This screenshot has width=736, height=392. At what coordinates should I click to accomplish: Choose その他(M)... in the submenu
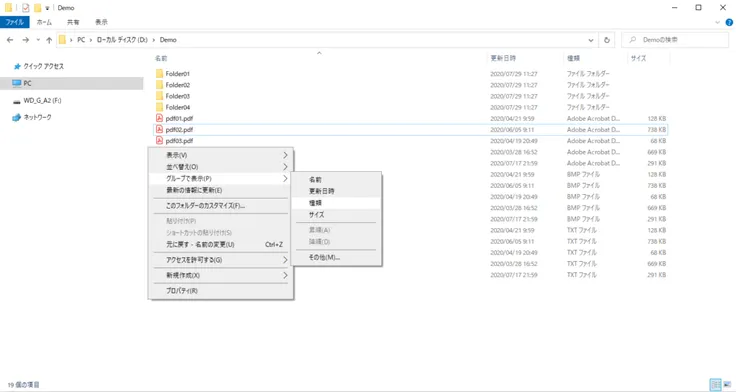(336, 257)
